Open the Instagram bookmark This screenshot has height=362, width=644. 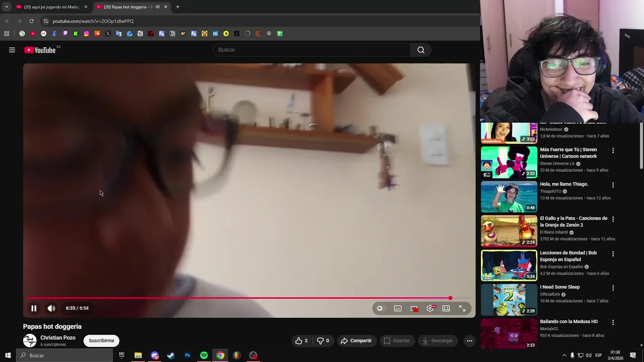(87, 34)
